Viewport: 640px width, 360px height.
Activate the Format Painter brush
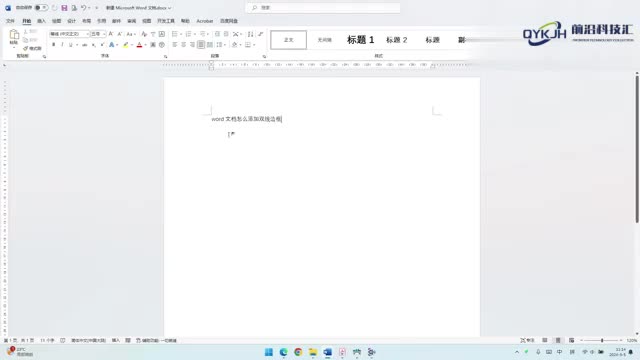(x=32, y=48)
